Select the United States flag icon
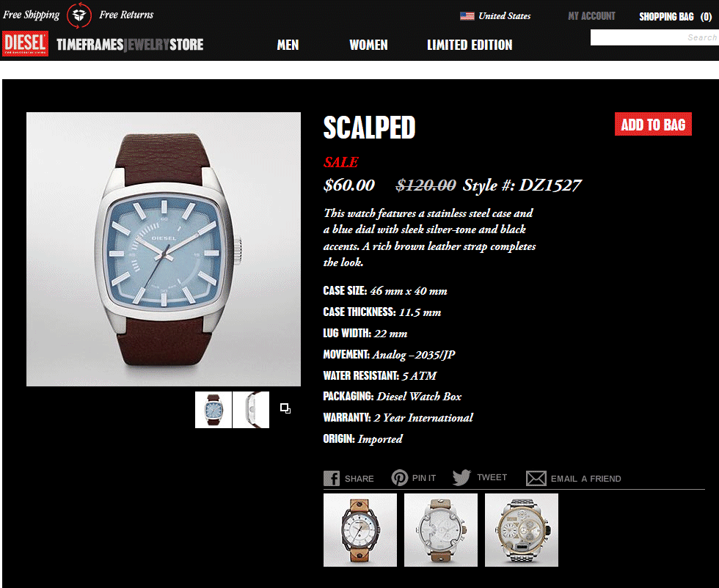This screenshot has width=719, height=588. [467, 16]
